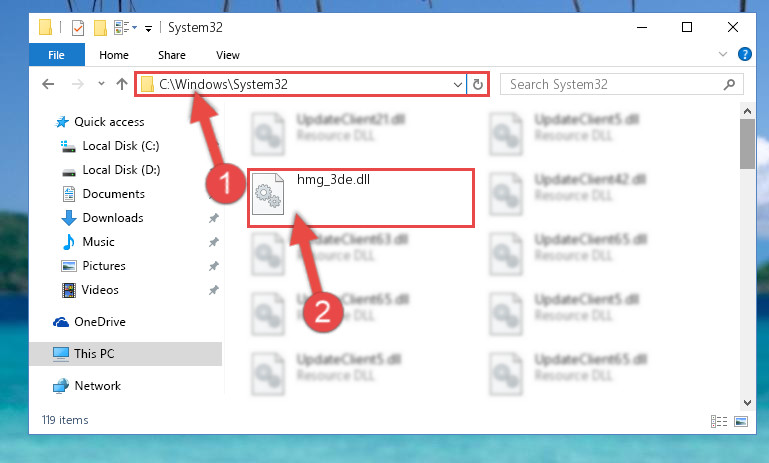The height and width of the screenshot is (463, 769).
Task: Click the search magnifier icon
Action: click(x=729, y=84)
